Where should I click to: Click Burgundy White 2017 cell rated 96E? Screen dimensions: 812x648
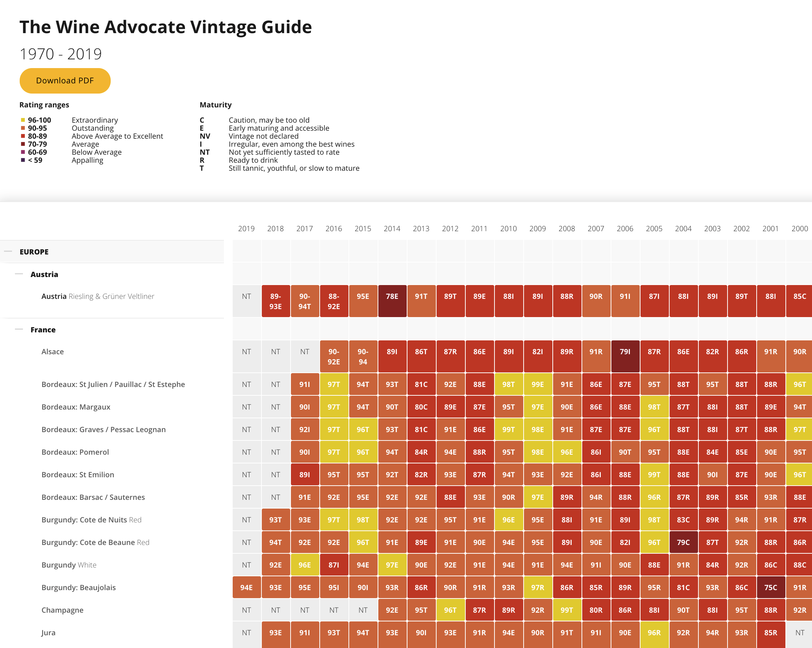[x=305, y=565]
